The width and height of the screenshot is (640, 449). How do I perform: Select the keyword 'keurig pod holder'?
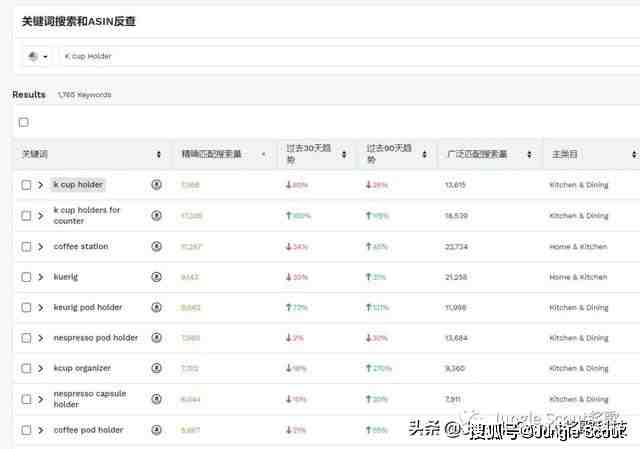coord(88,307)
